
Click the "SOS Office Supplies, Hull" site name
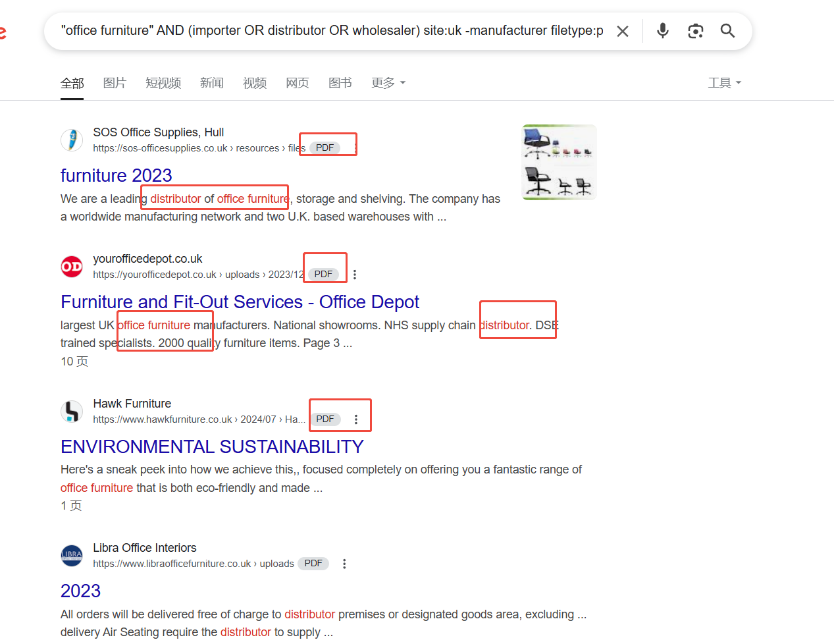(159, 132)
